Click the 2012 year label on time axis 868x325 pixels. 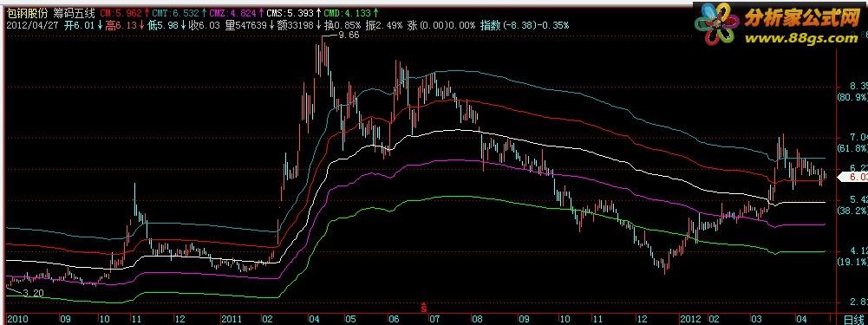click(x=690, y=320)
